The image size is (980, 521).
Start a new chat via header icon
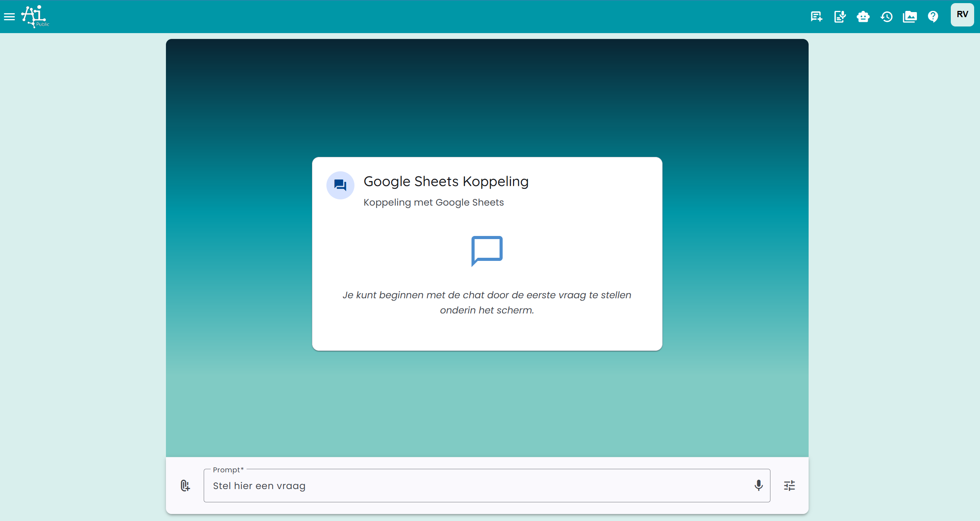coord(816,17)
